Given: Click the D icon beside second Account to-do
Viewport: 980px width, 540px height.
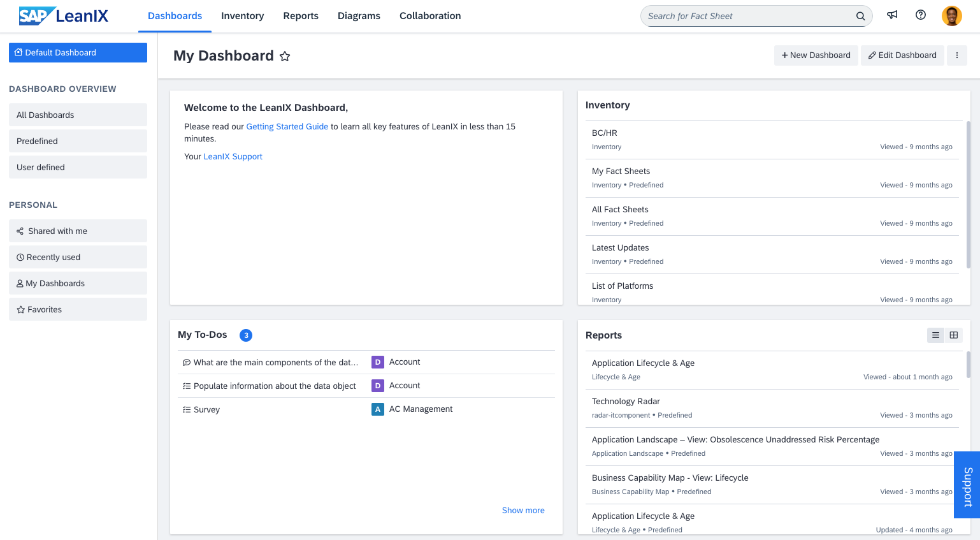Looking at the screenshot, I should pos(378,386).
